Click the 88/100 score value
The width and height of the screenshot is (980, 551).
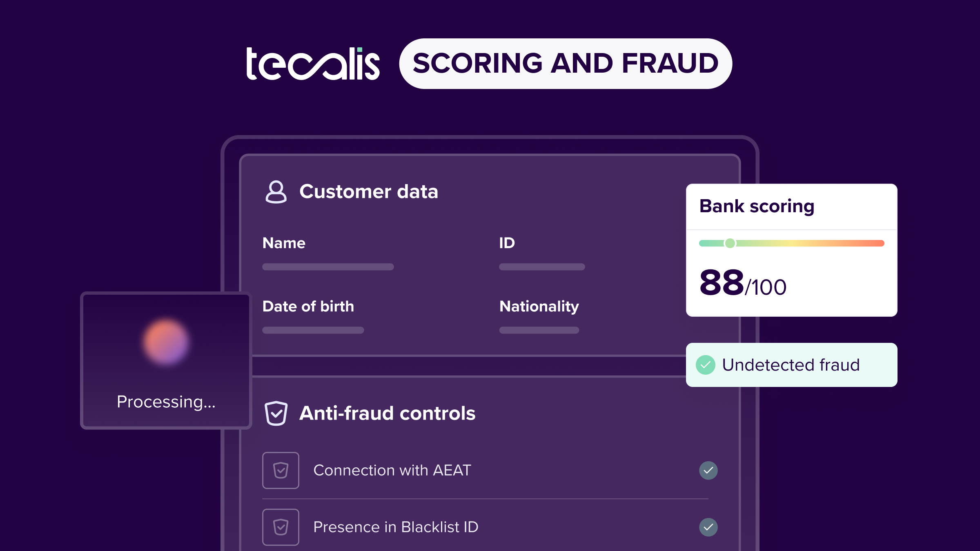[743, 283]
